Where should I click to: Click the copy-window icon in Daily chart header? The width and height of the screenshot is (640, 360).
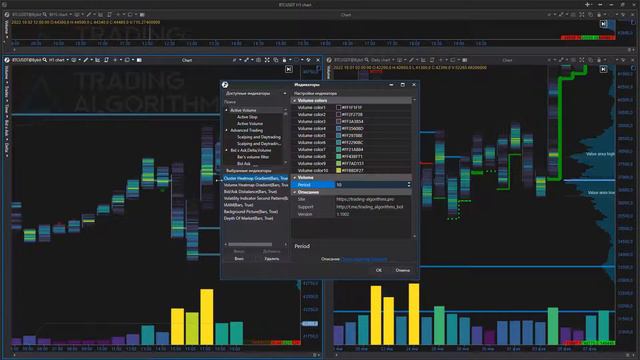(x=591, y=60)
